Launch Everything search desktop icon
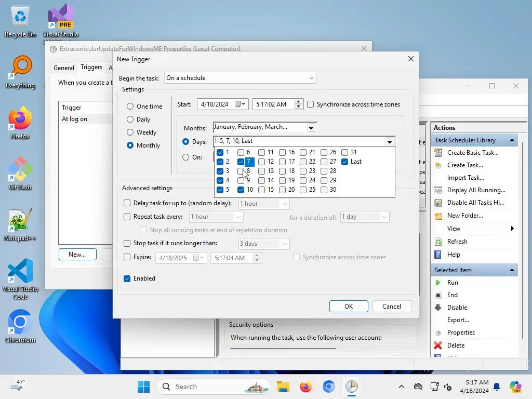The height and width of the screenshot is (399, 532). pyautogui.click(x=20, y=73)
